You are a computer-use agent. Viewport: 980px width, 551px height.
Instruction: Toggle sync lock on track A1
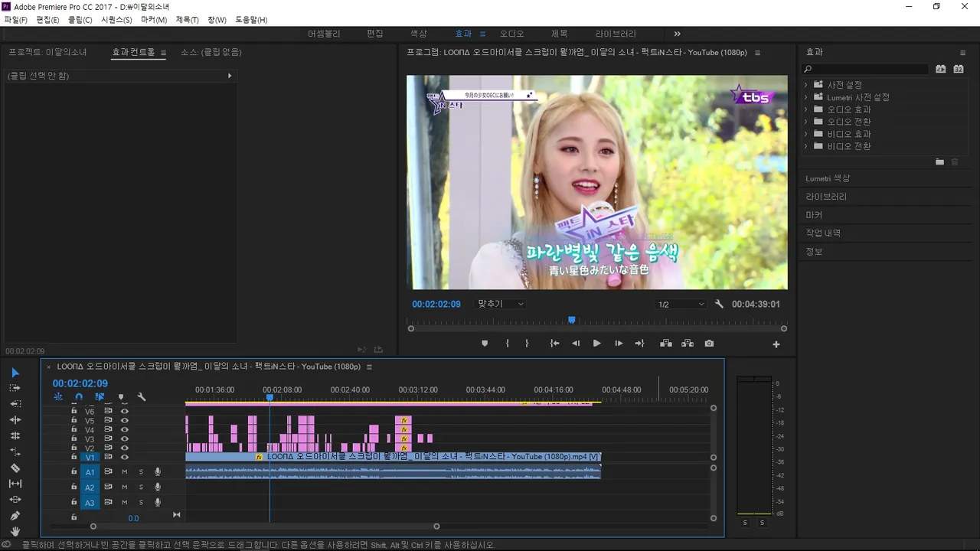[x=109, y=472]
